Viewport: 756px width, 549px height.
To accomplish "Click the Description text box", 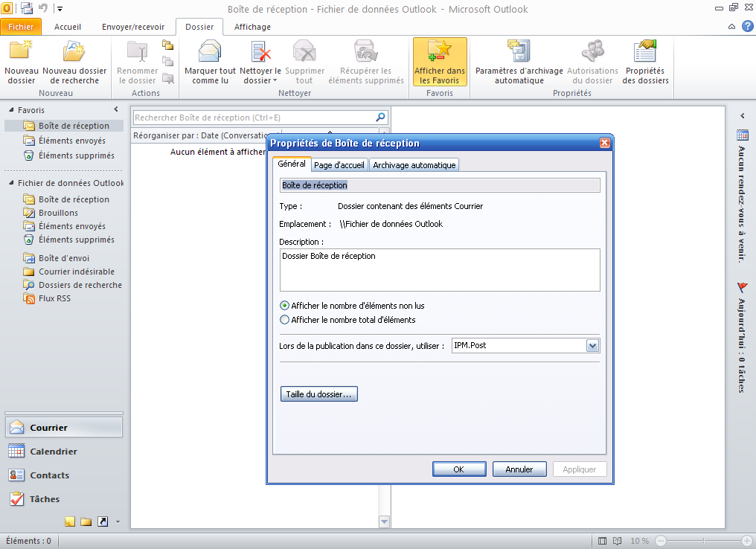I will [x=440, y=270].
